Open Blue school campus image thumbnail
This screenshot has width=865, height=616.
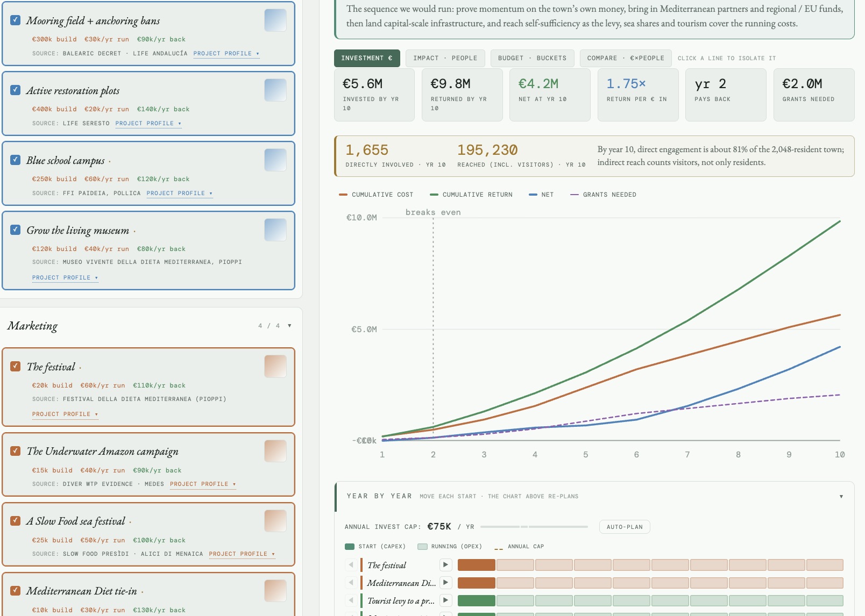tap(275, 160)
